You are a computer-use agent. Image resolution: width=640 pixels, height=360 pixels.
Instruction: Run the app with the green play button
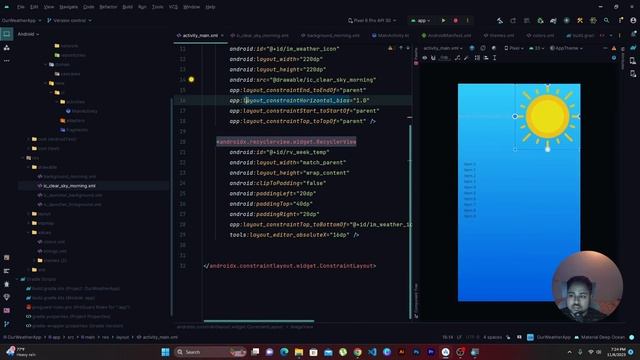443,20
